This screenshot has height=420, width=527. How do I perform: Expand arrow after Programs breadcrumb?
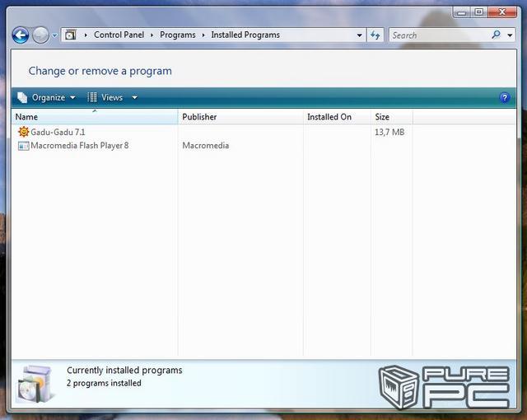203,35
